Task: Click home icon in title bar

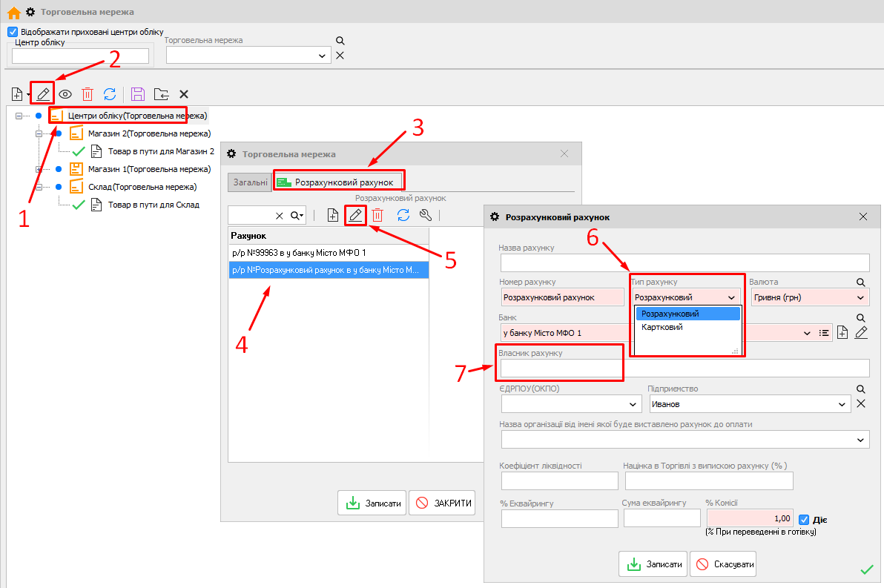Action: 13,13
